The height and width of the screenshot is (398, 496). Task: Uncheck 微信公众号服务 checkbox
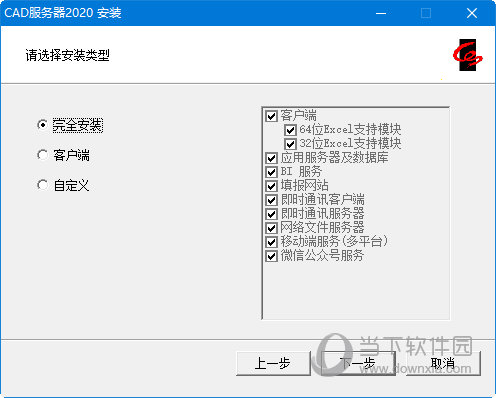272,256
